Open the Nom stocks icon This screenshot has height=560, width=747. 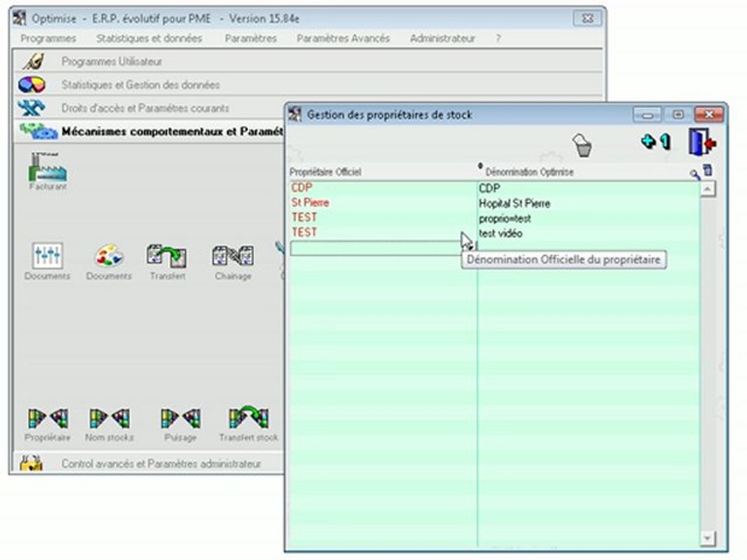coord(109,424)
